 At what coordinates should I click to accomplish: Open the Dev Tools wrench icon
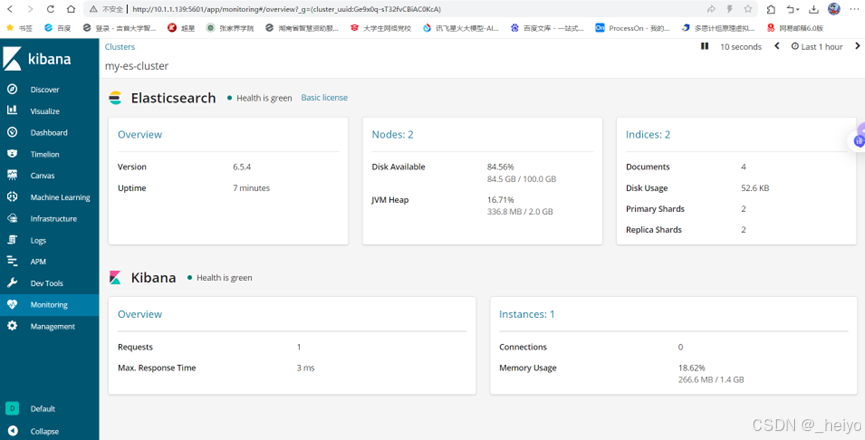point(12,283)
